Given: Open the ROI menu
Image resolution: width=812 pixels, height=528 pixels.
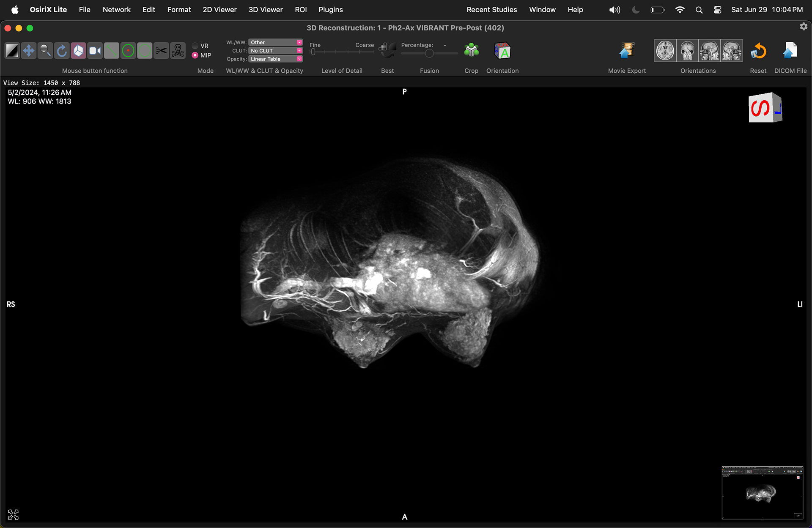Looking at the screenshot, I should [x=301, y=9].
